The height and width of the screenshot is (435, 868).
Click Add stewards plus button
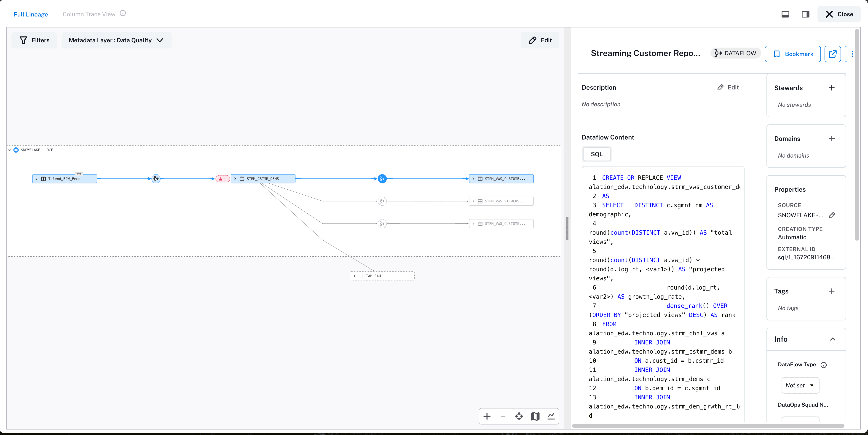point(832,87)
